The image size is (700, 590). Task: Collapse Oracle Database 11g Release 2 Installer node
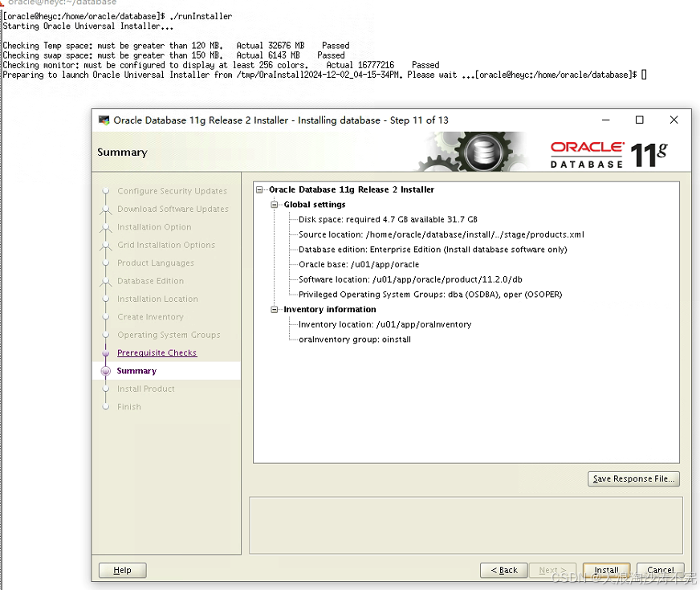tap(259, 189)
